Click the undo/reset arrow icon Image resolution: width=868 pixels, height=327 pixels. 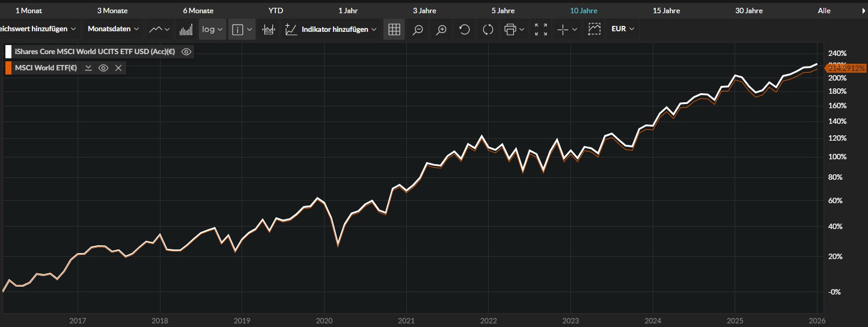464,29
